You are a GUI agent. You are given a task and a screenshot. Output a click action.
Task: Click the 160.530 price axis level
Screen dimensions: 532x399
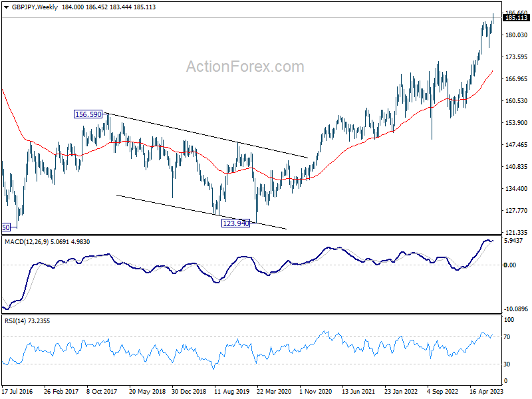pyautogui.click(x=516, y=101)
